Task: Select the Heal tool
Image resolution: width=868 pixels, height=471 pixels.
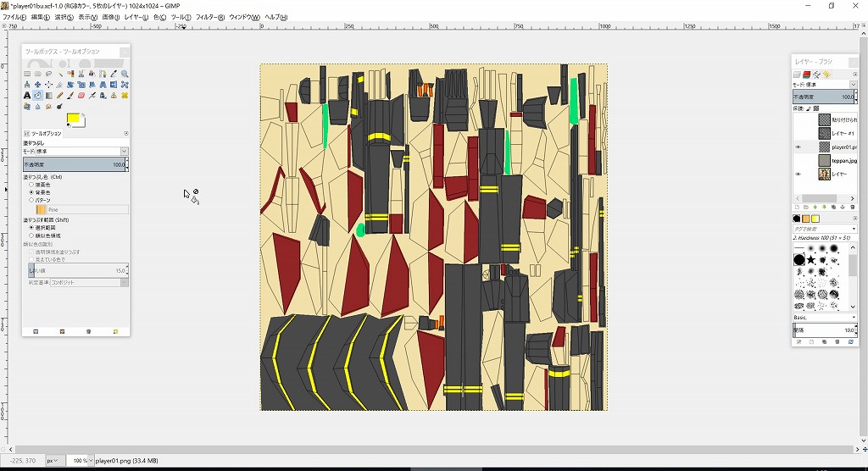Action: (125, 95)
